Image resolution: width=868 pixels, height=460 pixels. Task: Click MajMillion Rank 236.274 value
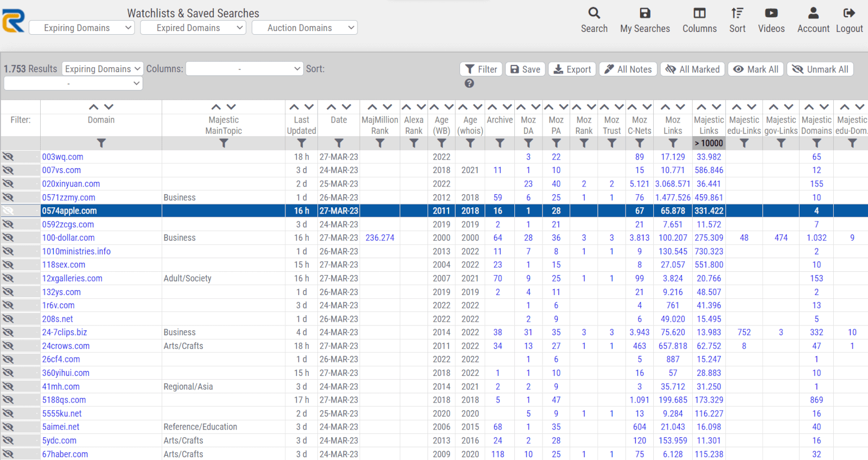(380, 238)
